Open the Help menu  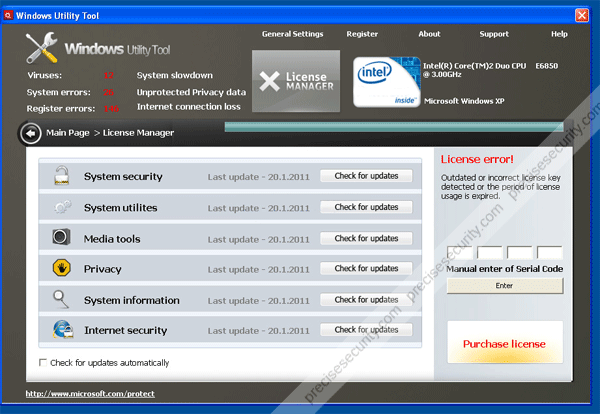click(559, 34)
